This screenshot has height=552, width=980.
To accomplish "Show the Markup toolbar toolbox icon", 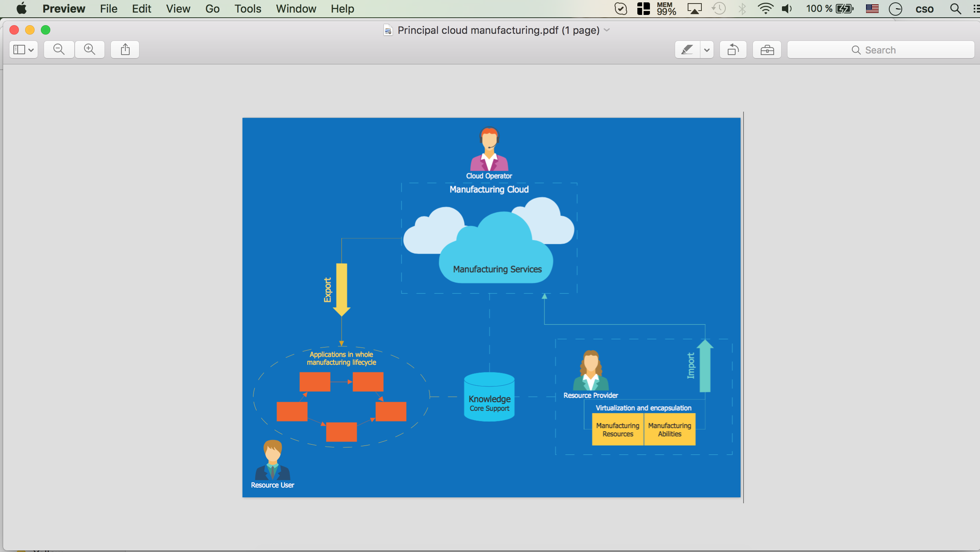I will pos(767,50).
